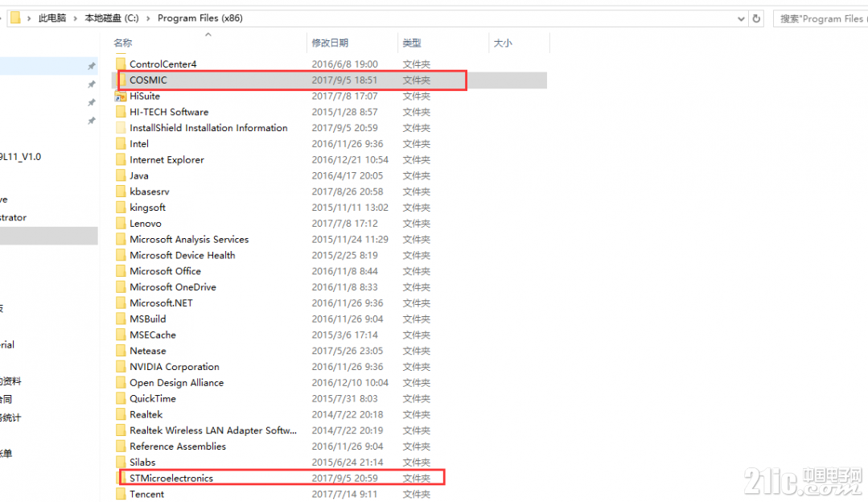868x502 pixels.
Task: Click the Microsoft Analysis Services folder icon
Action: [121, 239]
